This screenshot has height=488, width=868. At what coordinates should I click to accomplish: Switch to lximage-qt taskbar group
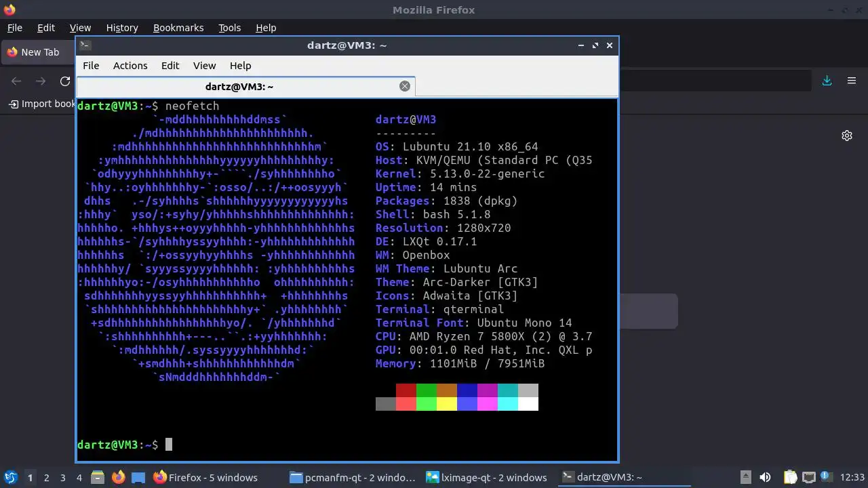[x=487, y=477]
